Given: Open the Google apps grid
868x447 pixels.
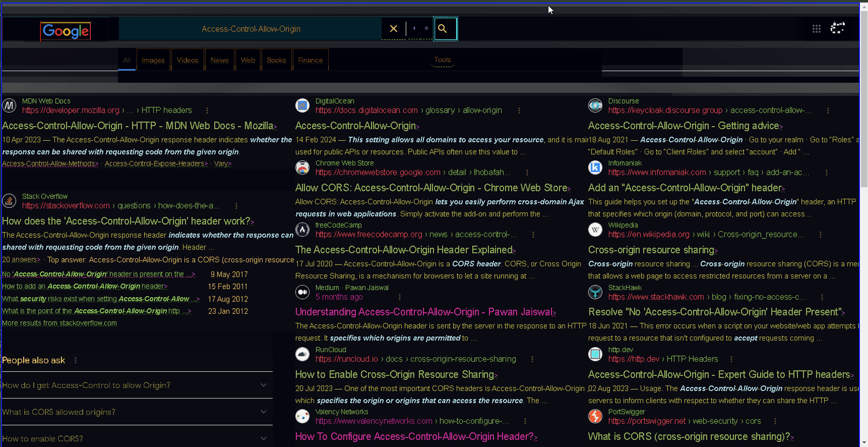Looking at the screenshot, I should click(816, 29).
